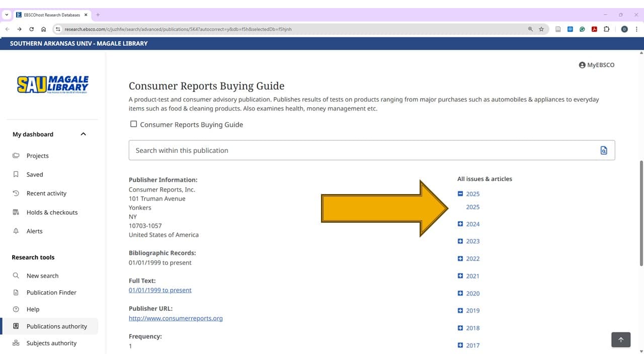The height and width of the screenshot is (362, 644).
Task: Open Alerts in the sidebar
Action: click(x=34, y=231)
